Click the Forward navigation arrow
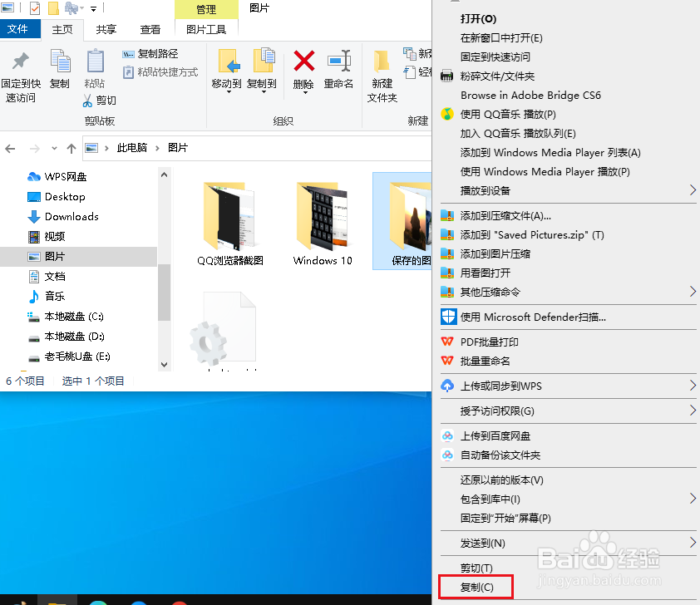This screenshot has width=700, height=605. (34, 149)
